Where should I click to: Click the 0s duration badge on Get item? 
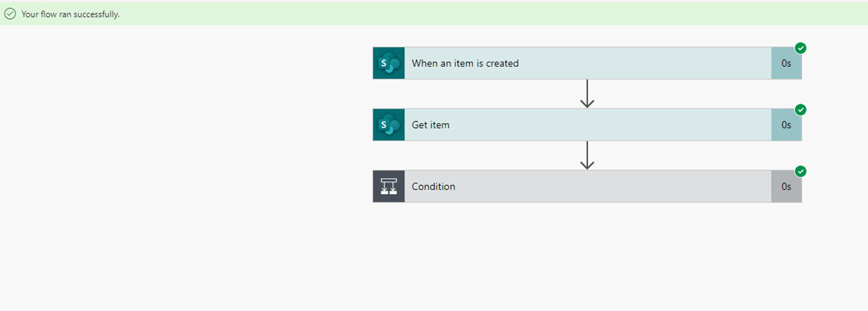(x=786, y=125)
